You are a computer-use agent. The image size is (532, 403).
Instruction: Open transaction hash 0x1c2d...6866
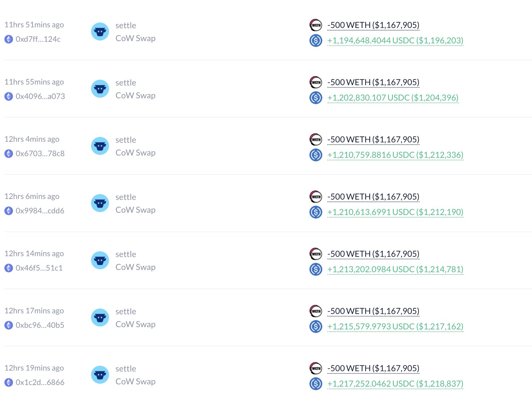(x=40, y=382)
